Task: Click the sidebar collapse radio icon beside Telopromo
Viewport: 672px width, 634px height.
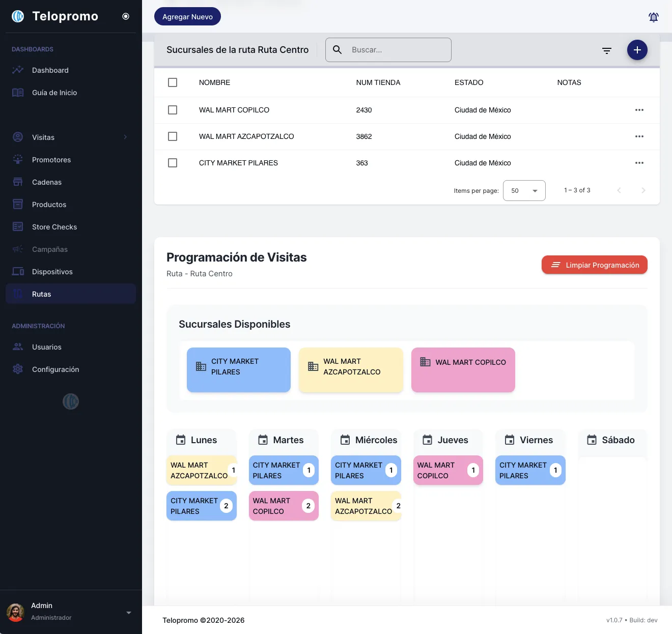Action: (126, 16)
